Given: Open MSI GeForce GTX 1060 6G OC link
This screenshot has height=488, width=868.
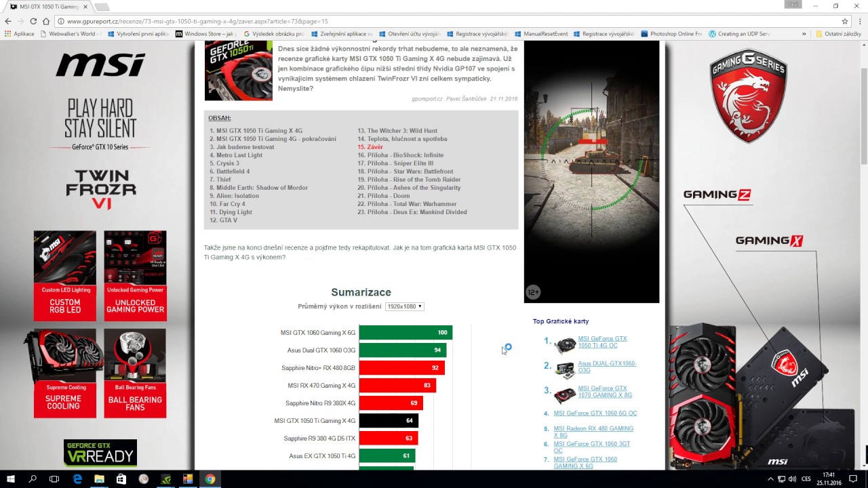Looking at the screenshot, I should click(x=595, y=413).
